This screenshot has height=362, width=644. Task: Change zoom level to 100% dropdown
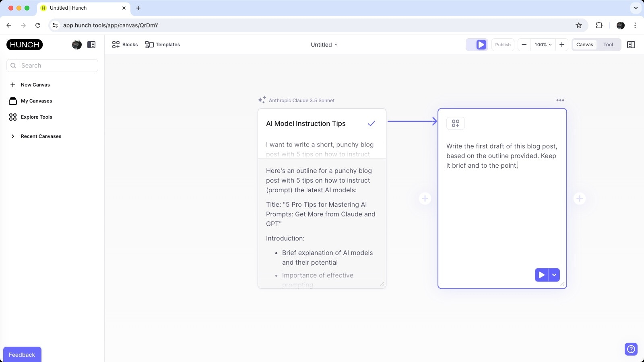pyautogui.click(x=542, y=45)
